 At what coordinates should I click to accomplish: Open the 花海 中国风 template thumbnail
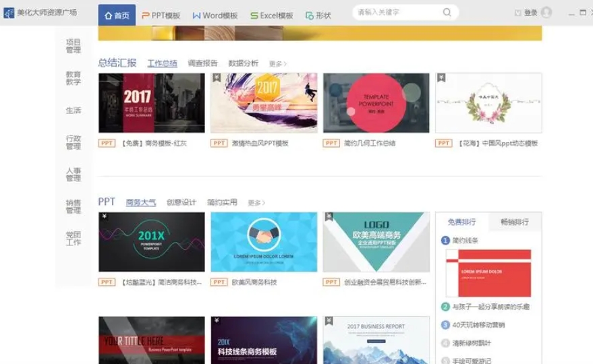488,103
